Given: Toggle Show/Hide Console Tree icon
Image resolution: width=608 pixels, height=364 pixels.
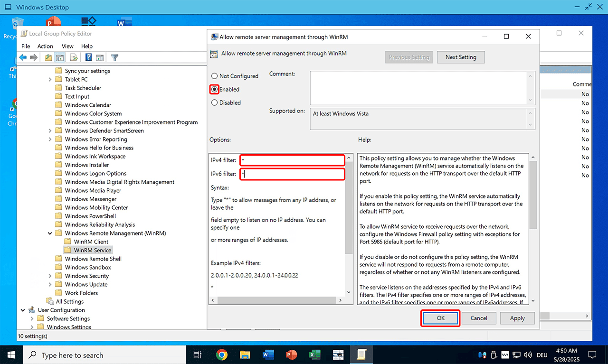Looking at the screenshot, I should click(60, 57).
